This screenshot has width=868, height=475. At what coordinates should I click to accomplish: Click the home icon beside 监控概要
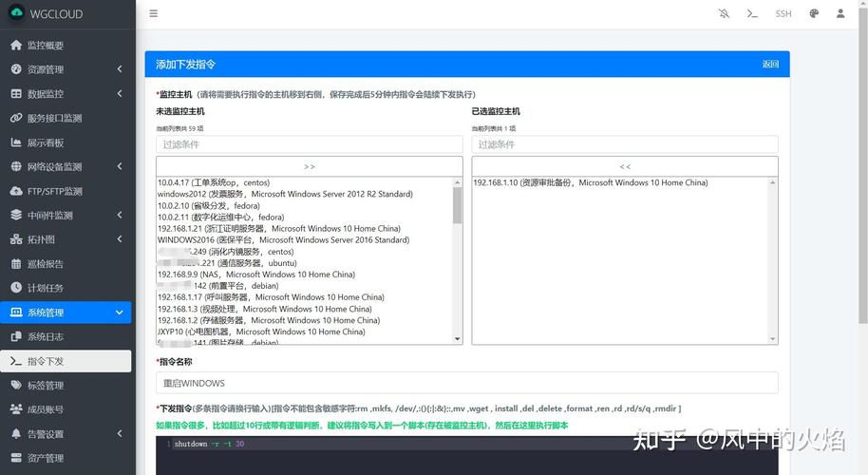coord(16,45)
